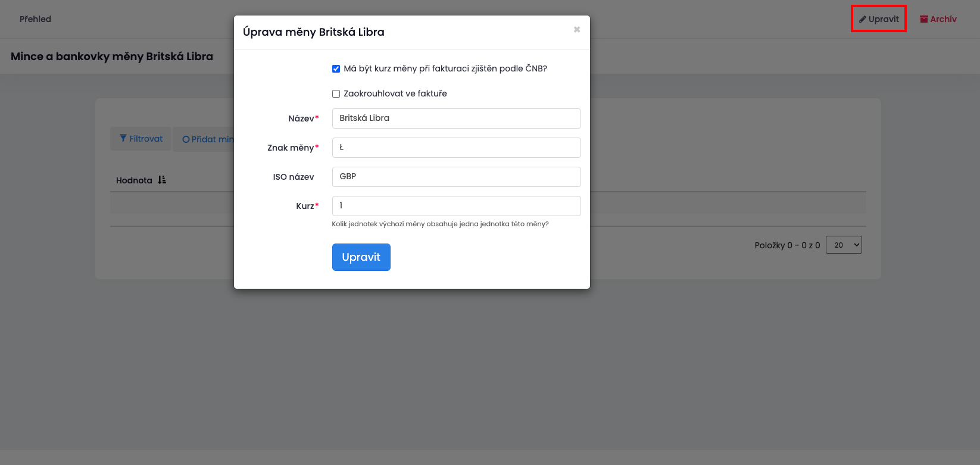Select the ISO název input field
Viewport: 980px width, 465px height.
(x=456, y=177)
